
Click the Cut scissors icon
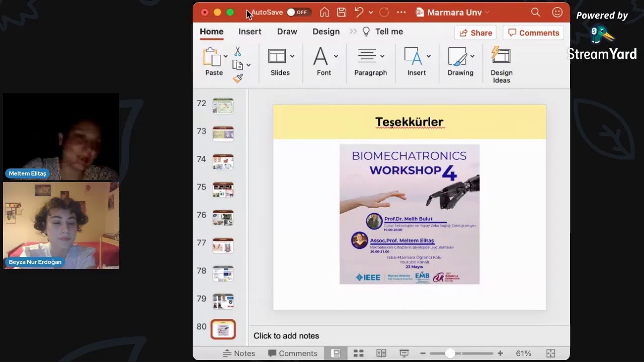click(x=238, y=52)
